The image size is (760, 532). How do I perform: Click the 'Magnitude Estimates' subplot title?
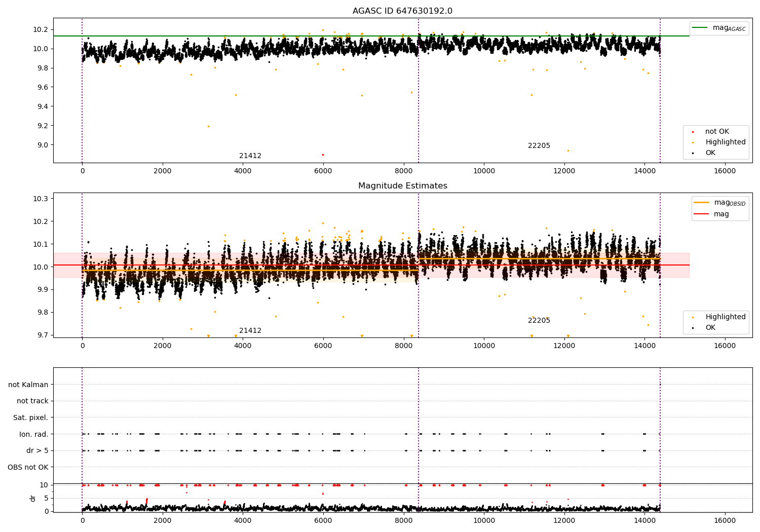(x=402, y=186)
